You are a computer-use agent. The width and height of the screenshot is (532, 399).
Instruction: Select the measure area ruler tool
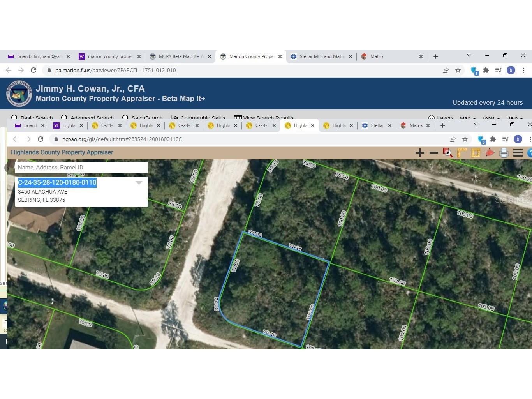[476, 153]
